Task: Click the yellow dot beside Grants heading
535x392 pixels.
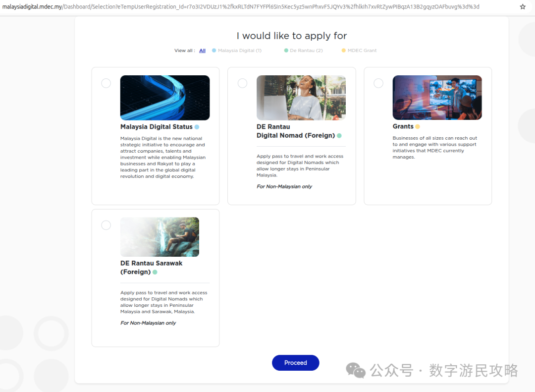Action: [418, 127]
